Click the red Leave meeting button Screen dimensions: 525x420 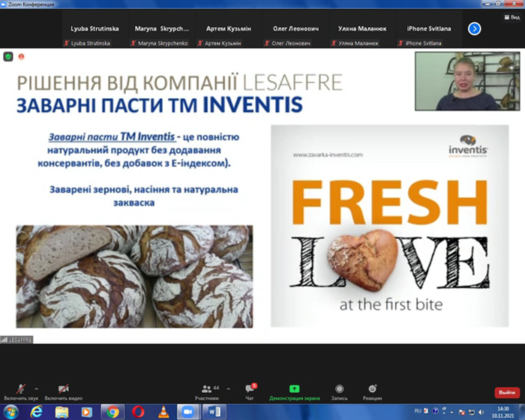507,392
